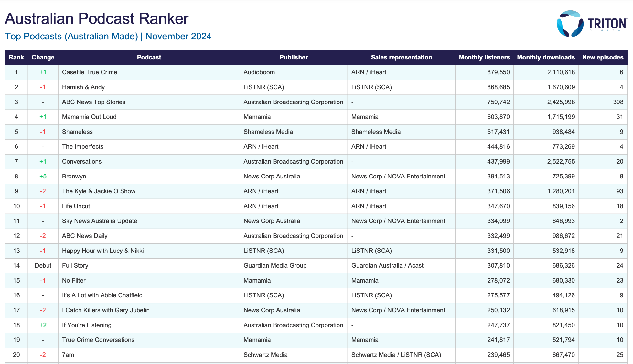
Task: Click new episodes value 31
Action: point(620,117)
